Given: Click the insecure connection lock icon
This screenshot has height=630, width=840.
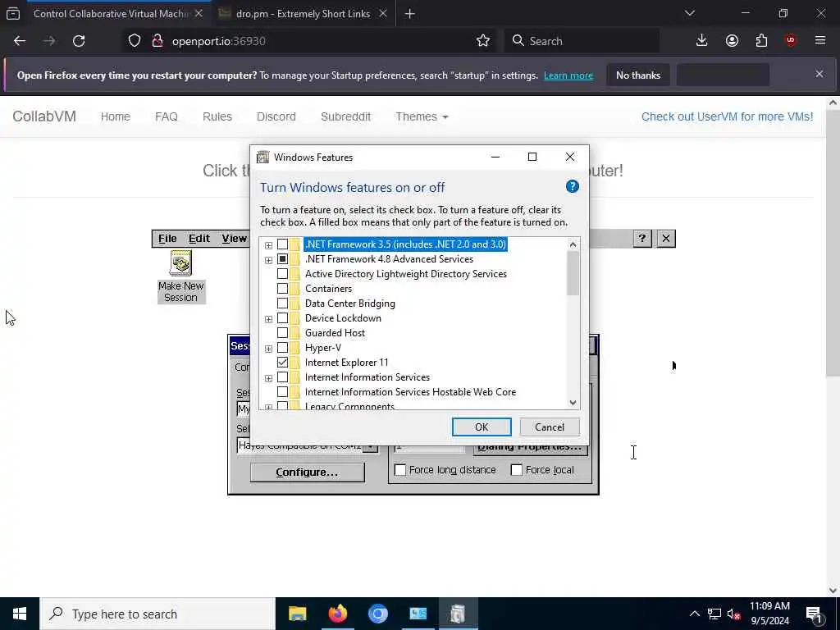Looking at the screenshot, I should tap(157, 41).
